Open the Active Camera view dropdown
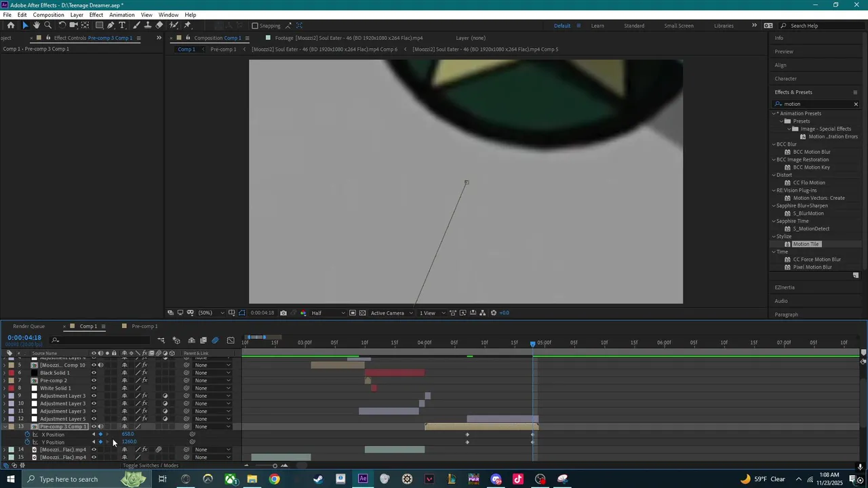868x488 pixels. [x=392, y=313]
